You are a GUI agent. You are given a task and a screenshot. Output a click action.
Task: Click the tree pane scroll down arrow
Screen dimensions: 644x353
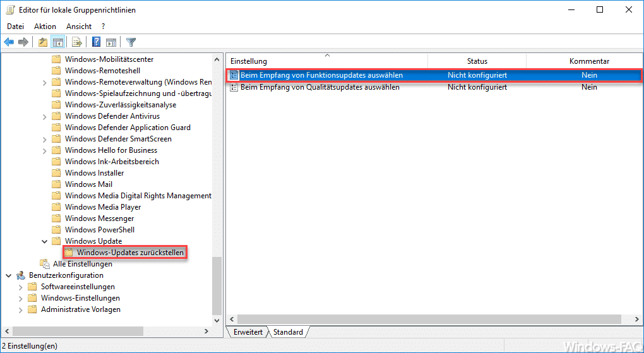pos(217,321)
